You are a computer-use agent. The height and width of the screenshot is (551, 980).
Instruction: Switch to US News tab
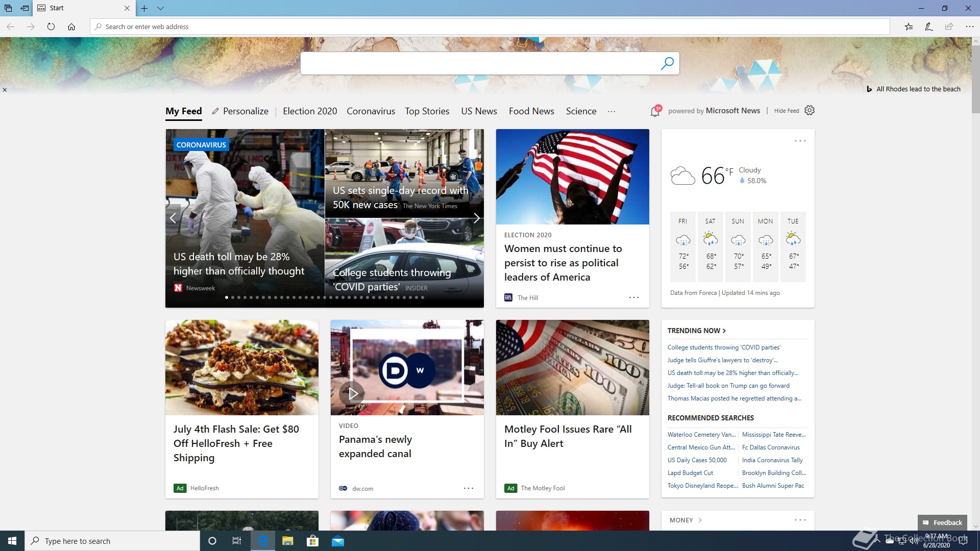click(x=479, y=111)
